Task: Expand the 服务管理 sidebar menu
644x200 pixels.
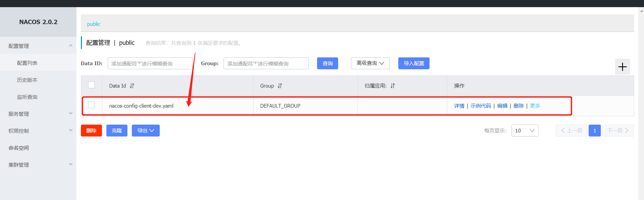Action: click(x=71, y=113)
